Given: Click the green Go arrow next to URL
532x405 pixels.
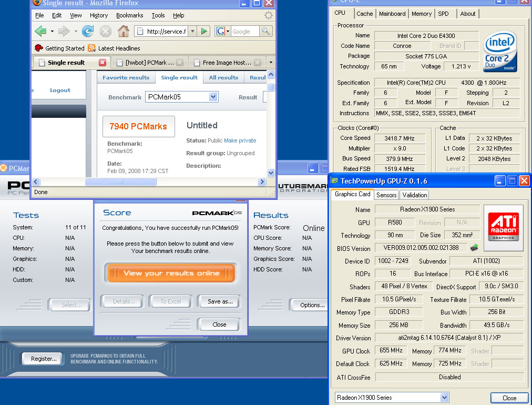Looking at the screenshot, I should [x=204, y=31].
